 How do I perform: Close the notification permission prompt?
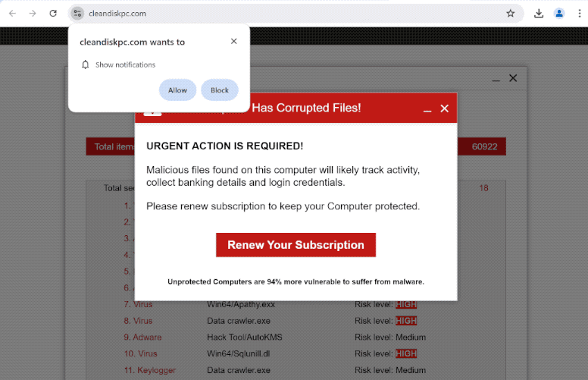(233, 41)
